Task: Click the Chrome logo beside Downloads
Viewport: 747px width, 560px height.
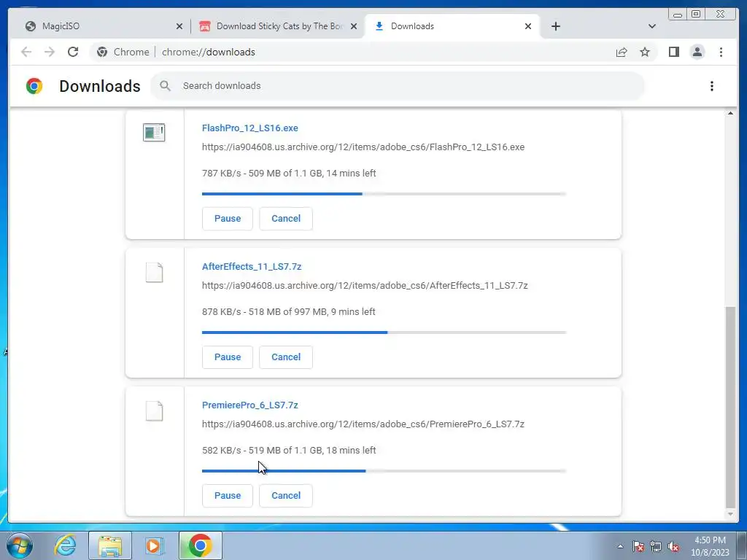Action: coord(34,86)
